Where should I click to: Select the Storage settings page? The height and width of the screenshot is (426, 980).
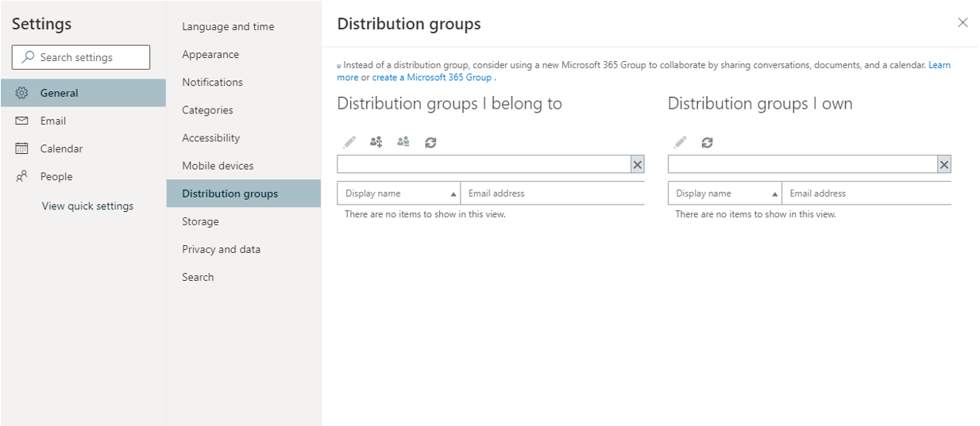pos(200,221)
